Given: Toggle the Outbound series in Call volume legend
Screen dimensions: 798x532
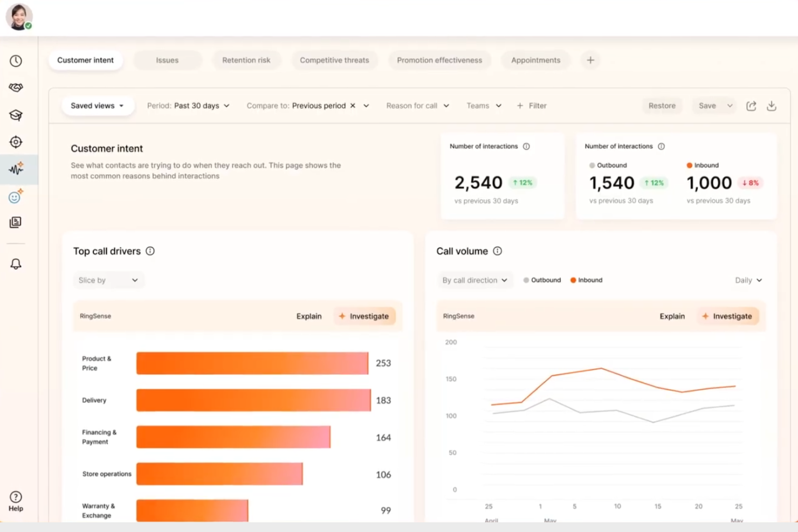Looking at the screenshot, I should [542, 280].
